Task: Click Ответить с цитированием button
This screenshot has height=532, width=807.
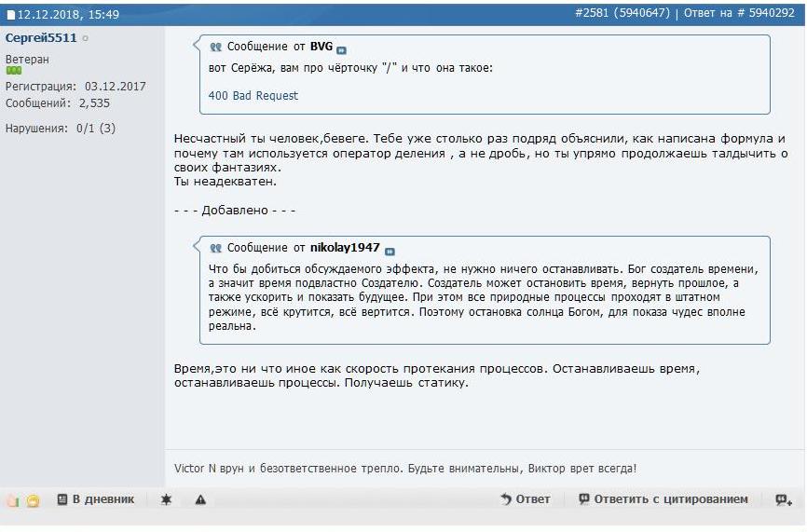Action: 663,499
